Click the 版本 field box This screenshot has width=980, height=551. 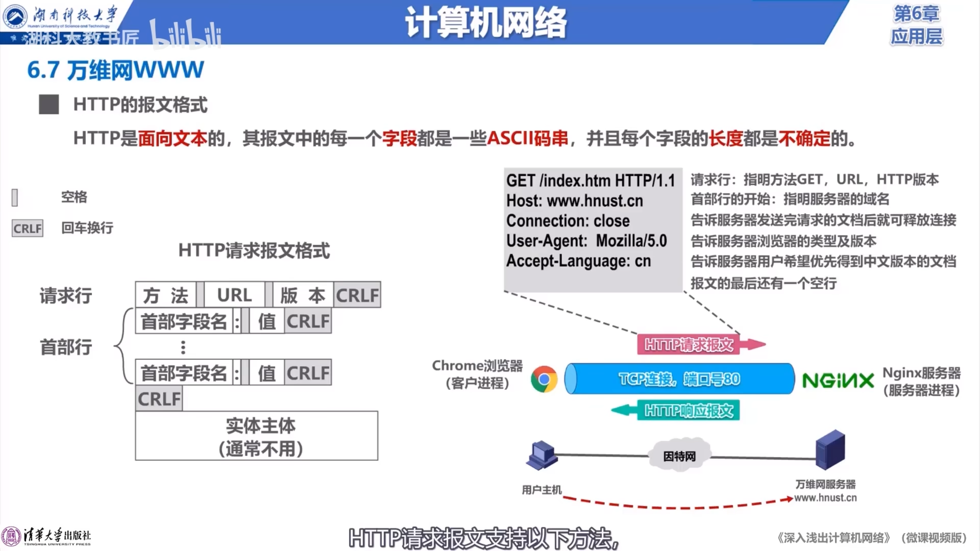coord(302,295)
